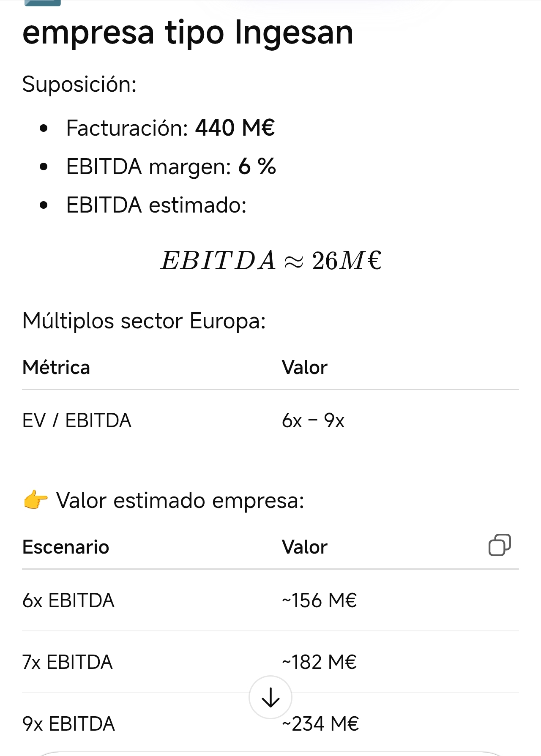Click the "6x EBITDA" scenario cell
Viewport: 541px width, 756px height.
pos(68,600)
